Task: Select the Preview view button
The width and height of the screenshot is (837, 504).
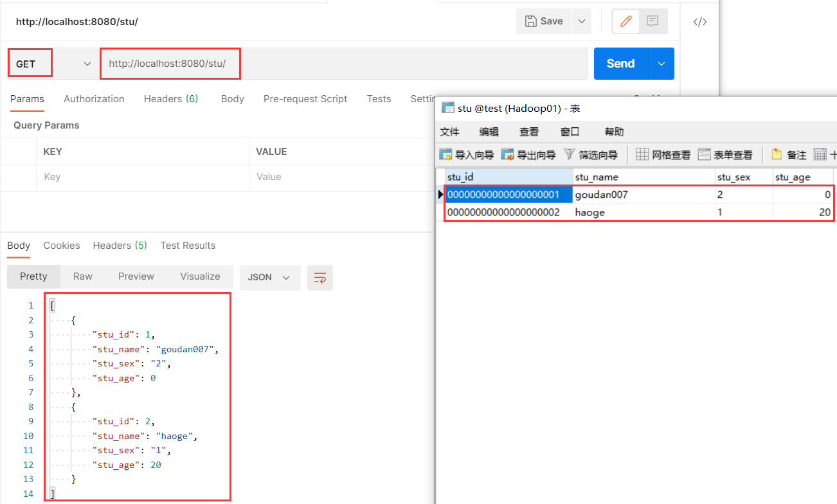Action: click(x=136, y=276)
